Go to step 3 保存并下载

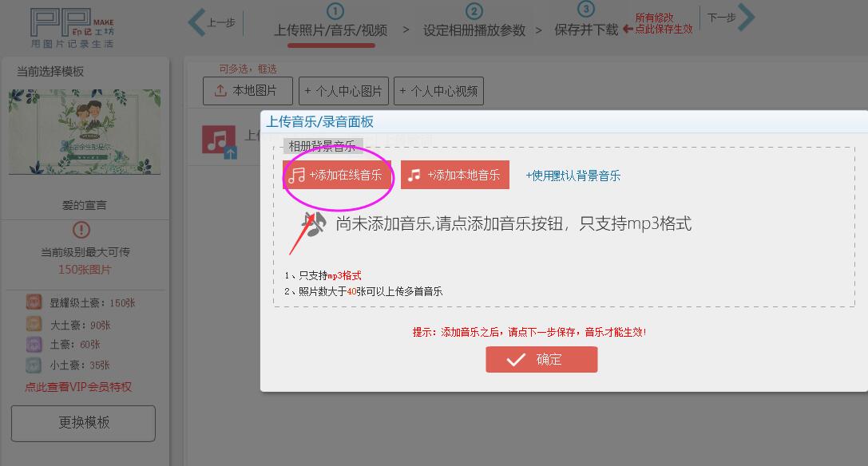pyautogui.click(x=586, y=30)
